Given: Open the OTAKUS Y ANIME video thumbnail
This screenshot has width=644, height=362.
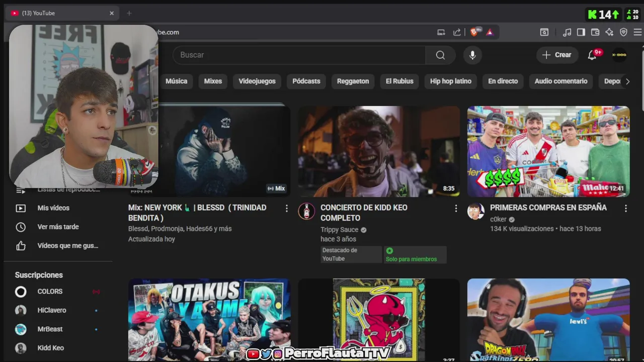Looking at the screenshot, I should coord(209,320).
